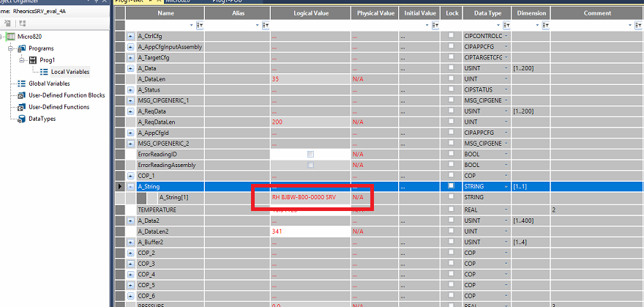Click the Programs folder icon

point(22,48)
